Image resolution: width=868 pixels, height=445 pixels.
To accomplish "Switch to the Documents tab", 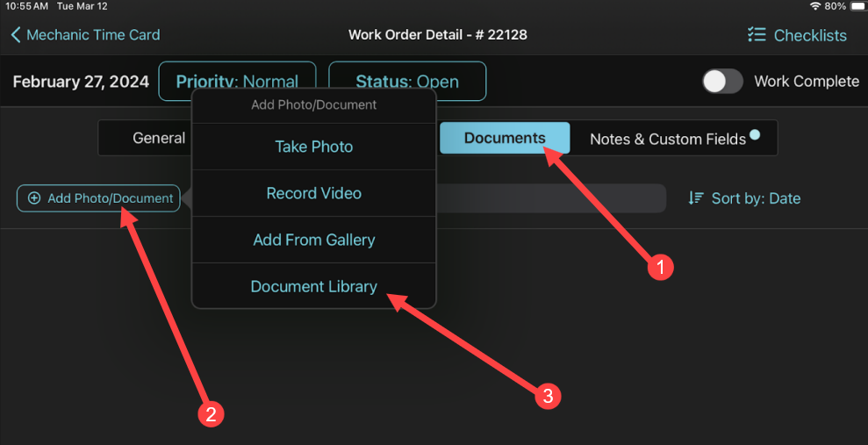I will (x=505, y=138).
